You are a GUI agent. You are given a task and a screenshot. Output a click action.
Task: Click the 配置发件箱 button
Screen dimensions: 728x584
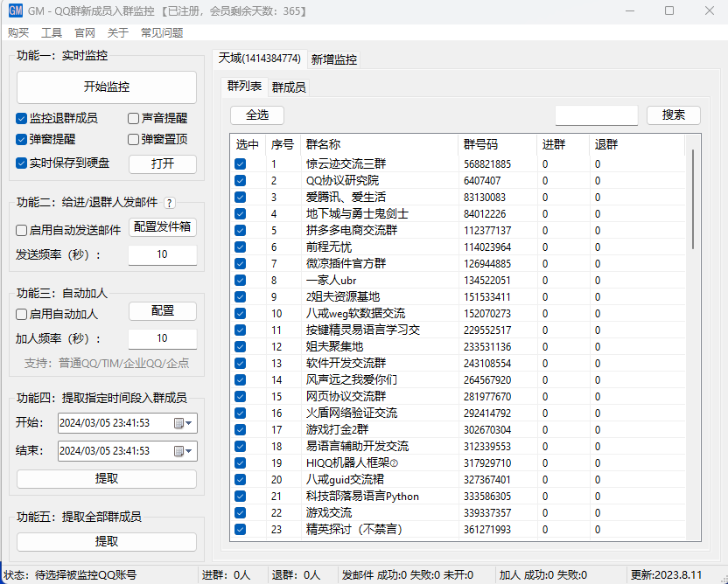[x=163, y=227]
